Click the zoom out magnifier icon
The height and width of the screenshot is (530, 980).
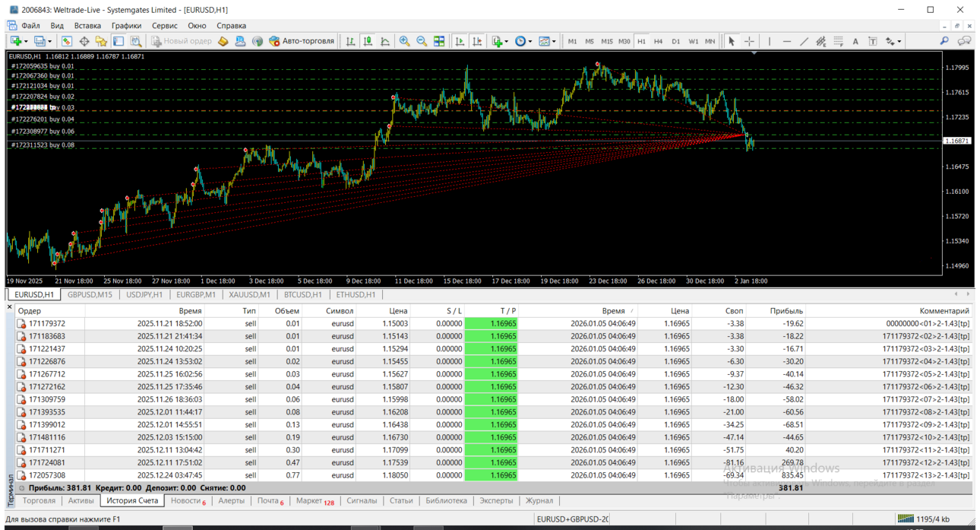coord(422,41)
